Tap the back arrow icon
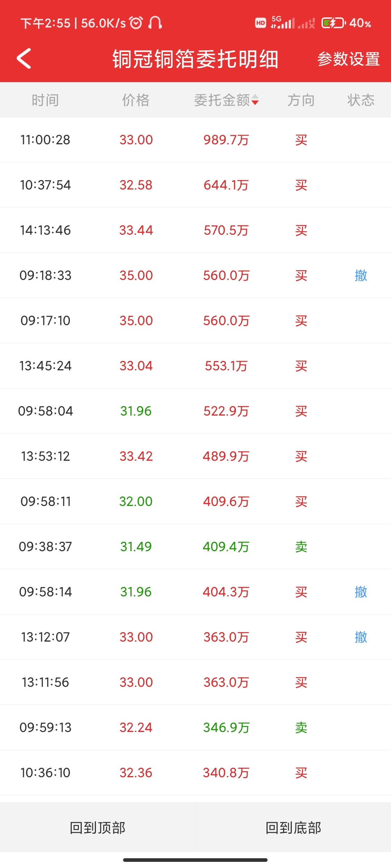The height and width of the screenshot is (868, 391). (24, 59)
